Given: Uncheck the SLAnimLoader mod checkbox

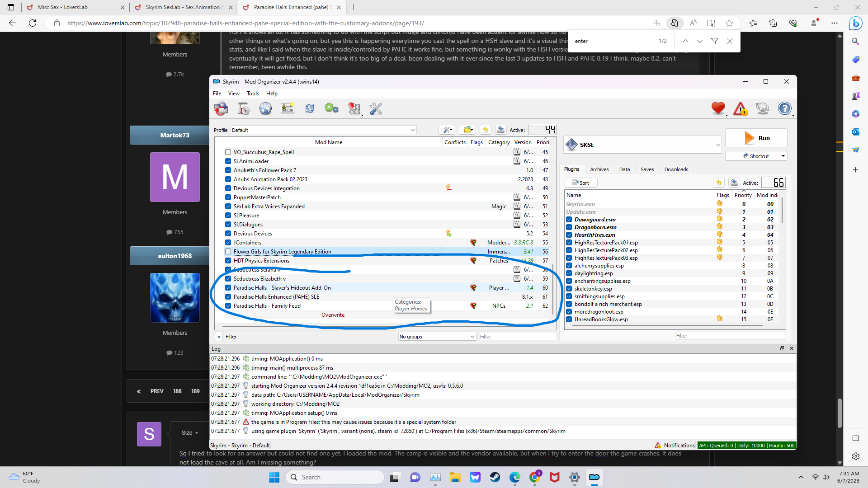Looking at the screenshot, I should click(228, 161).
